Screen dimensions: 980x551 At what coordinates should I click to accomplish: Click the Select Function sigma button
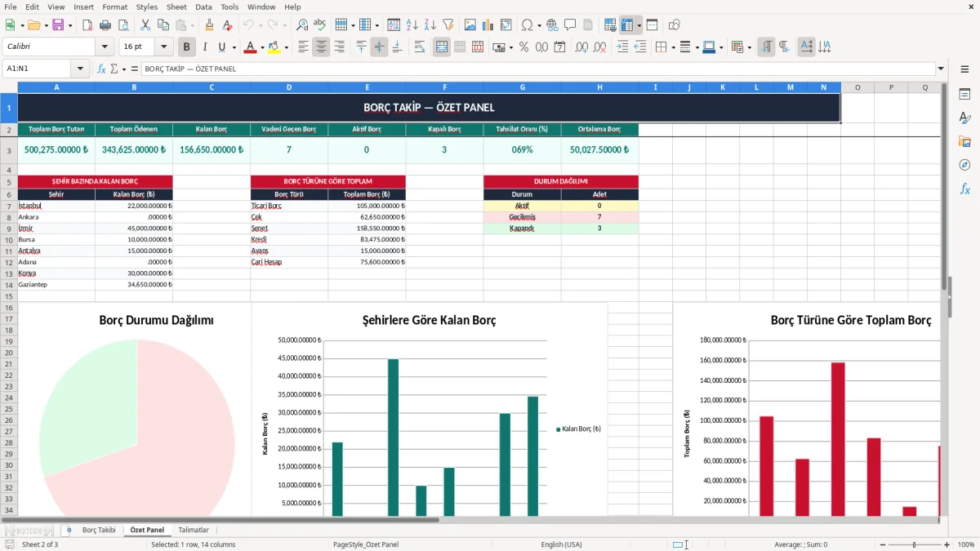(114, 69)
